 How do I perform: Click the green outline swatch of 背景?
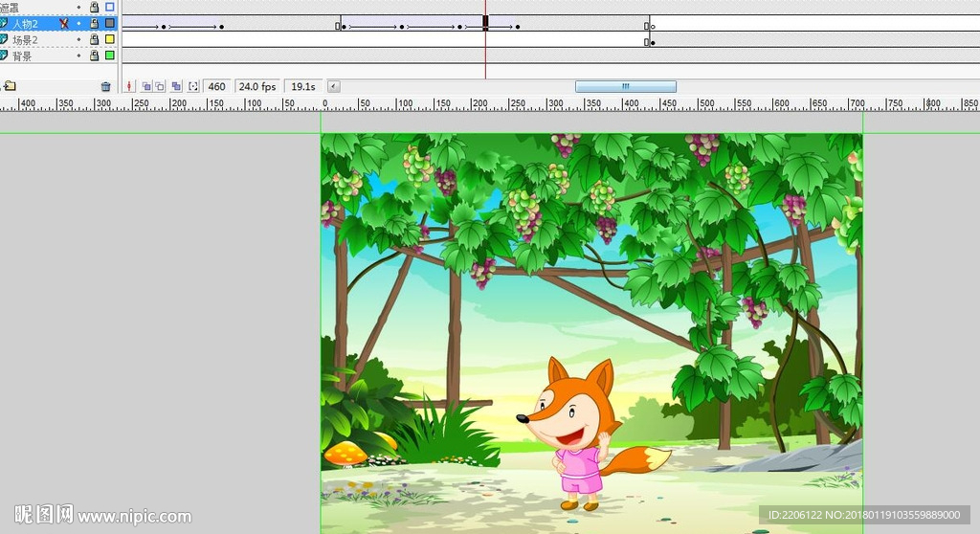click(x=109, y=56)
